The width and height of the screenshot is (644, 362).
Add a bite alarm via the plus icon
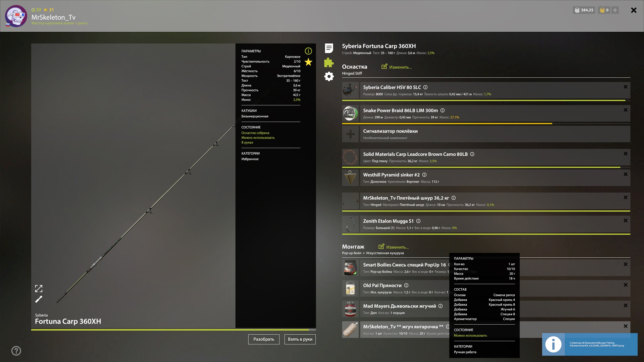pyautogui.click(x=350, y=134)
